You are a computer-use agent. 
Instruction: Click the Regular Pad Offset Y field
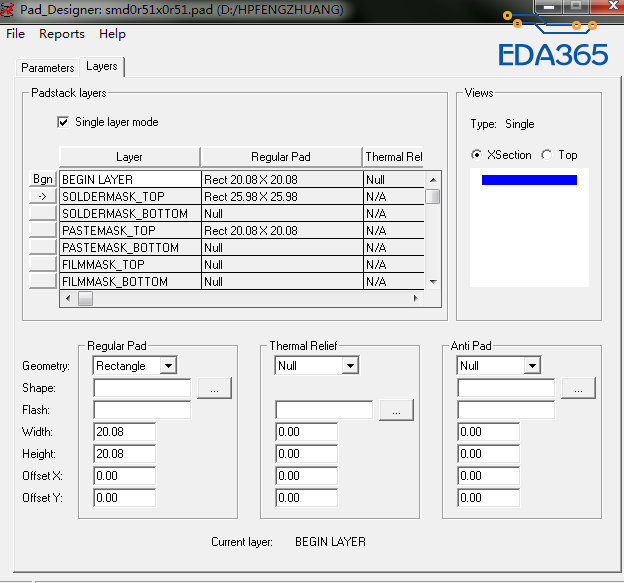pyautogui.click(x=125, y=497)
